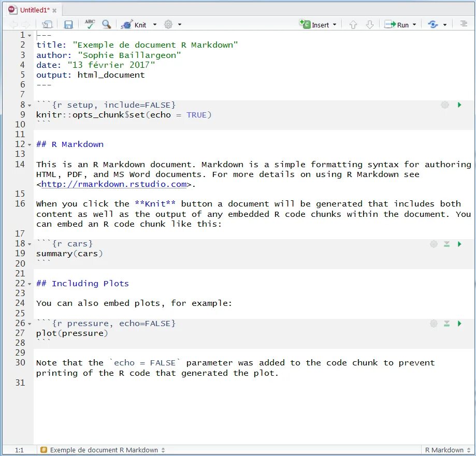Click the plot(pressure) code line
Screen dimensions: 476x456
(72, 333)
